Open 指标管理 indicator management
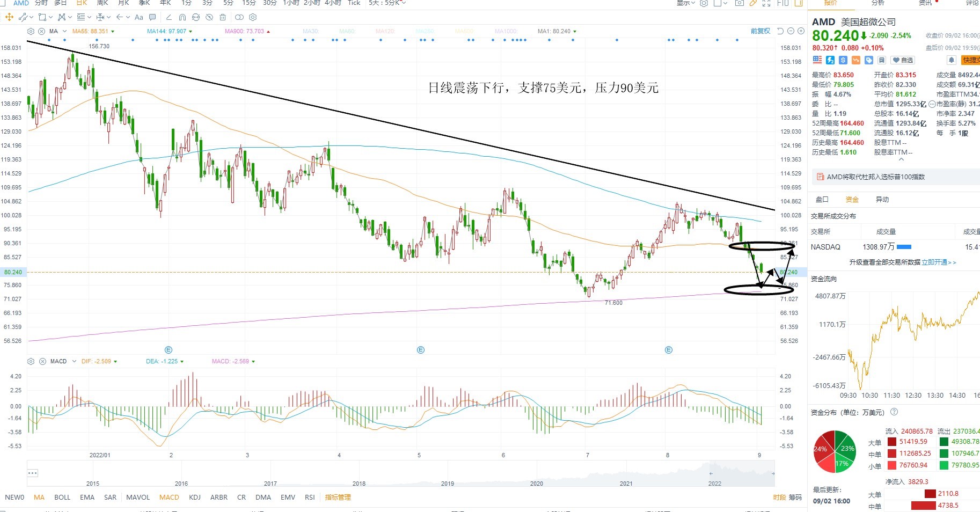 pos(338,498)
